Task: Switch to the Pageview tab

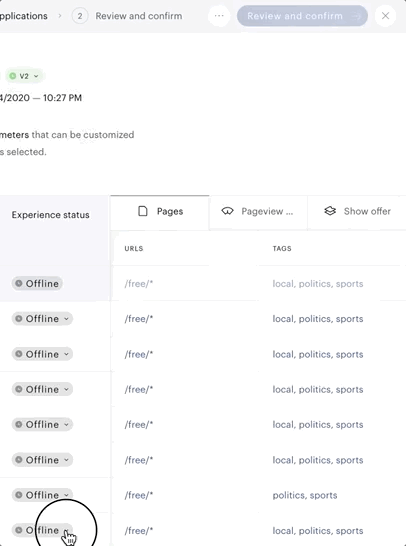Action: [x=258, y=211]
